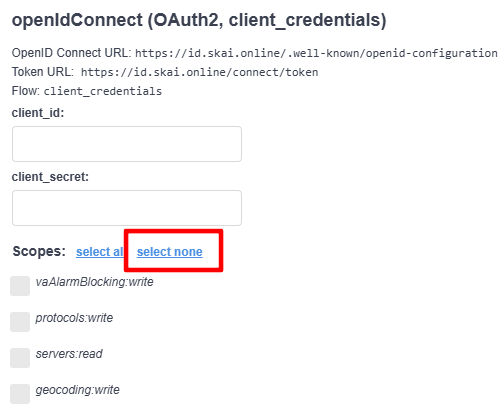Click the Scopes section label
Image resolution: width=501 pixels, height=411 pixels.
pyautogui.click(x=39, y=251)
